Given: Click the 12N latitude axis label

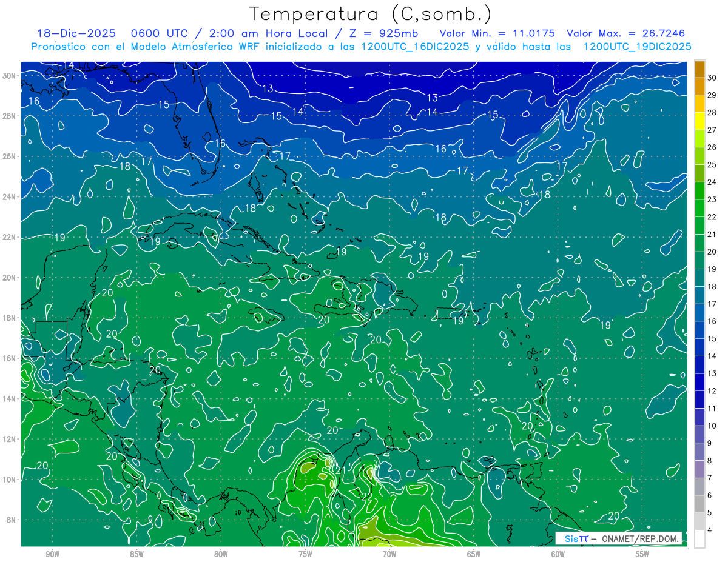Looking at the screenshot, I should [x=10, y=439].
